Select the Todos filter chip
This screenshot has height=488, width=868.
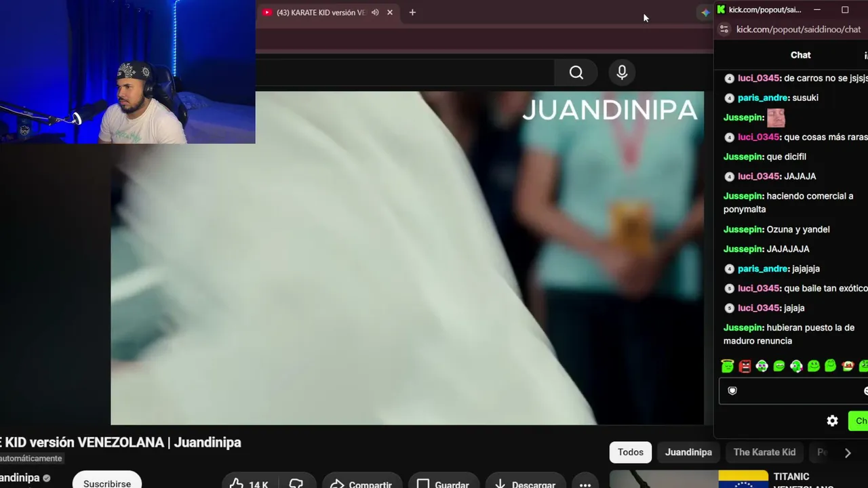pos(631,452)
